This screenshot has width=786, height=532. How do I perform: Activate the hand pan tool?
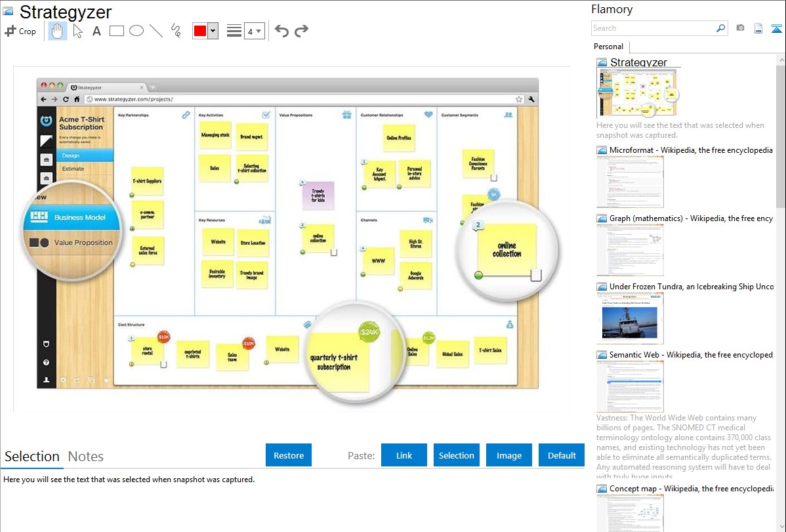(58, 31)
